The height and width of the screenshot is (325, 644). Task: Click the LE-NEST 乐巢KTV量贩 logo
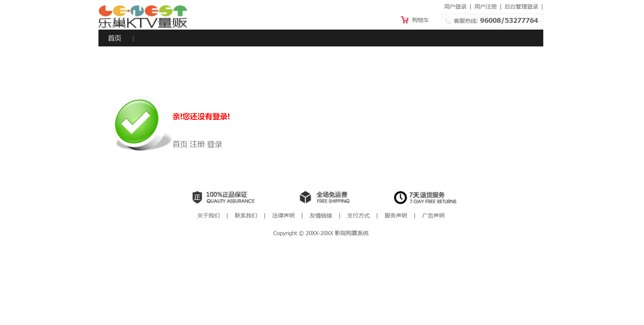click(x=143, y=16)
